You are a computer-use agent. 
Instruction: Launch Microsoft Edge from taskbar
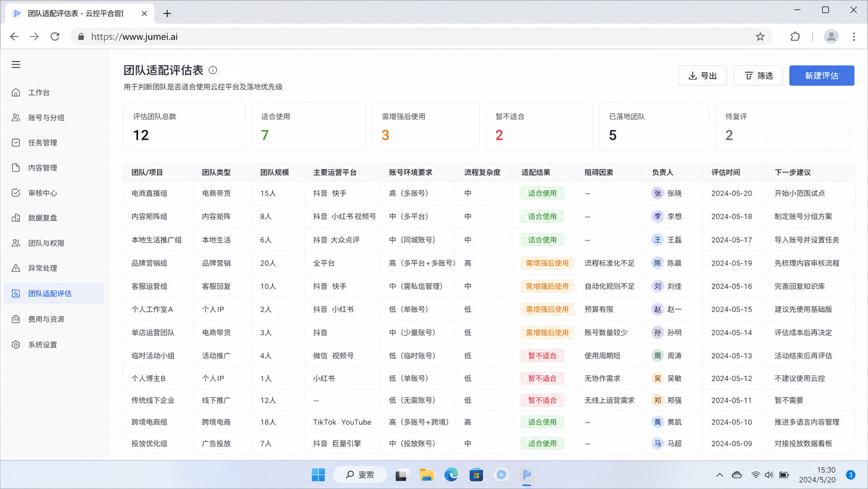click(451, 474)
